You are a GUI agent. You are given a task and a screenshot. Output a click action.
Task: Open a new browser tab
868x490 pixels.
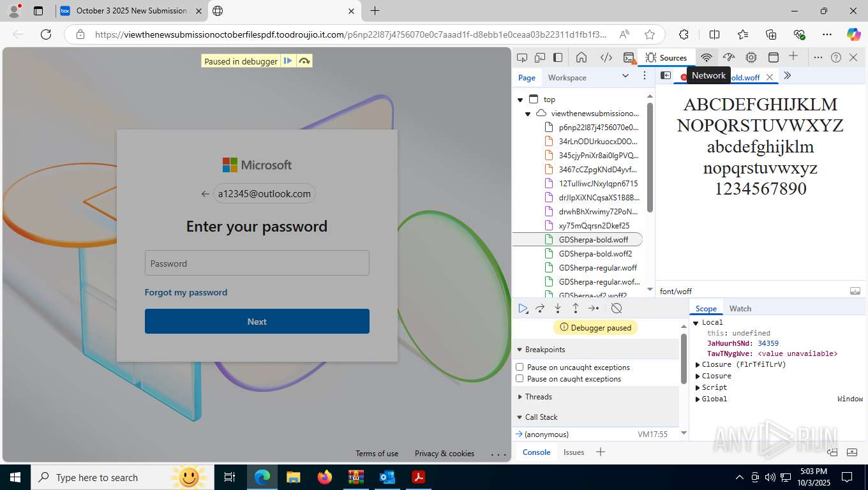[x=375, y=11]
